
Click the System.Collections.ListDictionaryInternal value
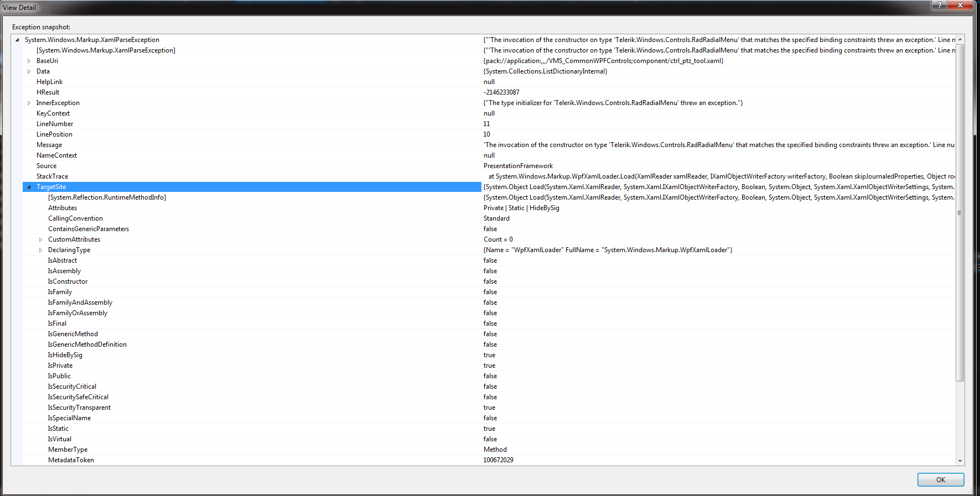tap(545, 71)
